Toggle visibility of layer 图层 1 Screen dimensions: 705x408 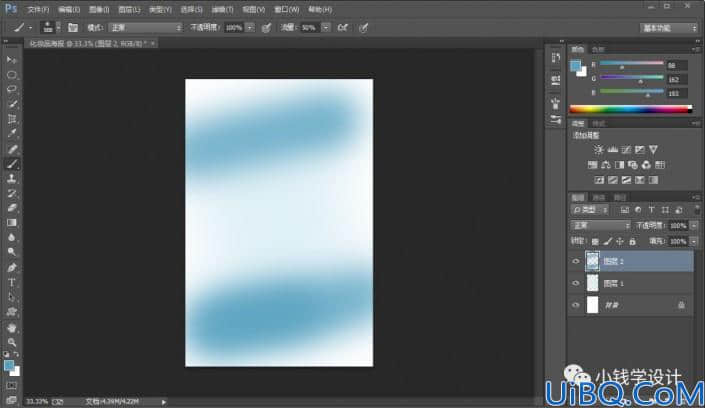(576, 283)
